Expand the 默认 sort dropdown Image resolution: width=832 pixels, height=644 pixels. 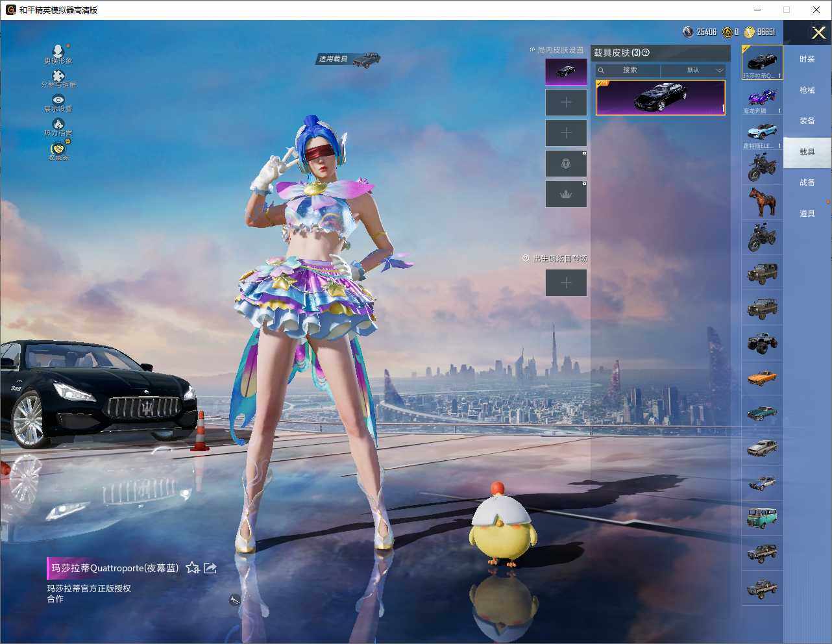(693, 70)
